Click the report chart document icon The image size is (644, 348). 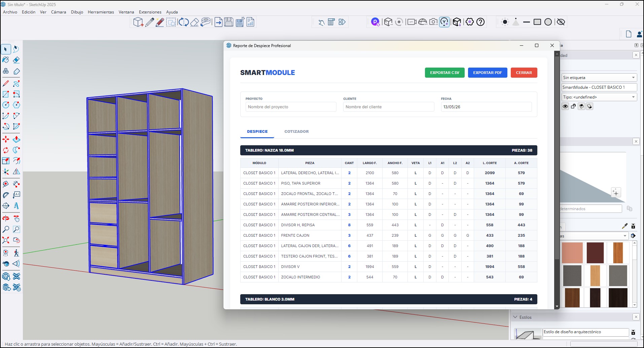pos(250,22)
